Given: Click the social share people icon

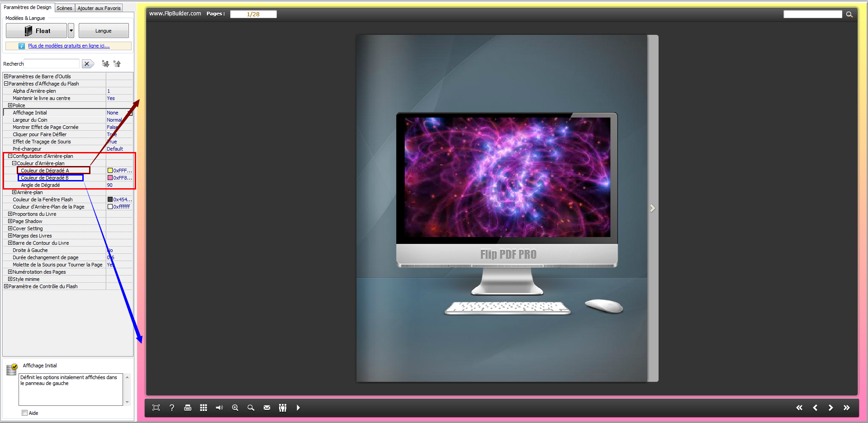Looking at the screenshot, I should point(283,408).
